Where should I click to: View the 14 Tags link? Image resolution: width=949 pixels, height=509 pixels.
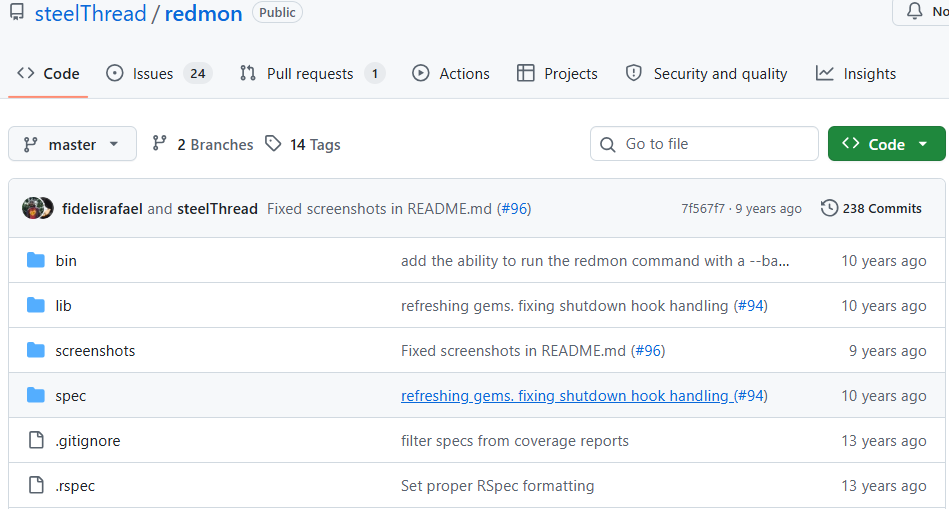coord(315,145)
